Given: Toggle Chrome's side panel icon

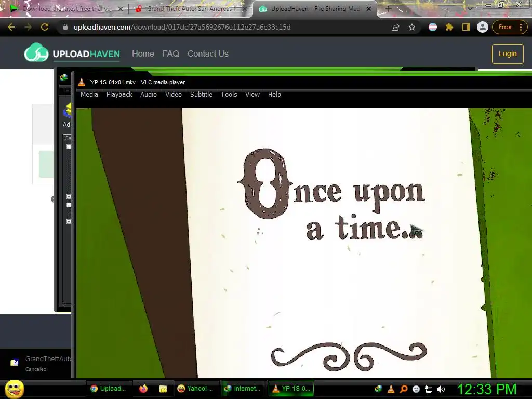Looking at the screenshot, I should 466,27.
